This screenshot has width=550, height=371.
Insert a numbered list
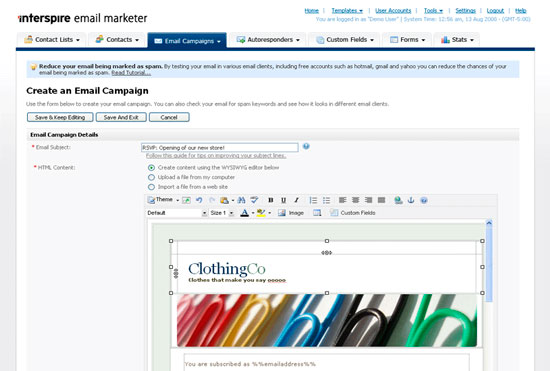click(313, 200)
